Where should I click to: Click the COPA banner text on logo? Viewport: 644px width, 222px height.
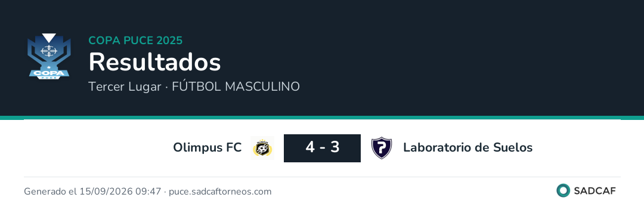pyautogui.click(x=49, y=74)
